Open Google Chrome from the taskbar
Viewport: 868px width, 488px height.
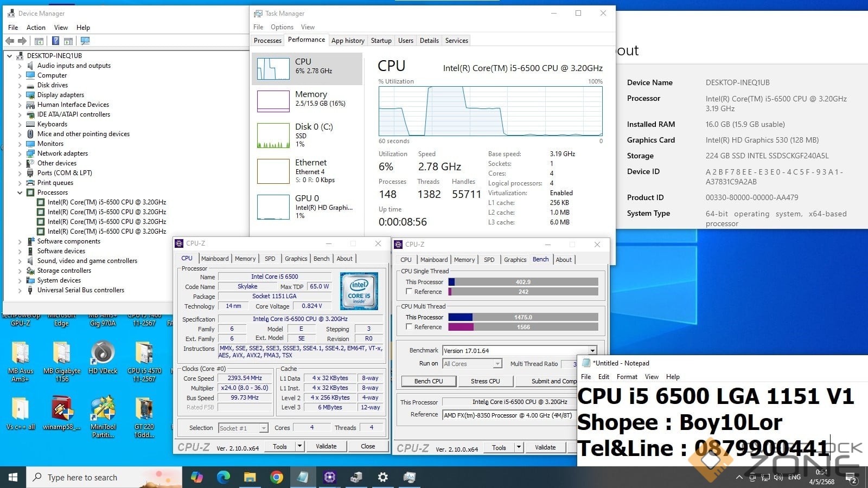click(x=277, y=477)
